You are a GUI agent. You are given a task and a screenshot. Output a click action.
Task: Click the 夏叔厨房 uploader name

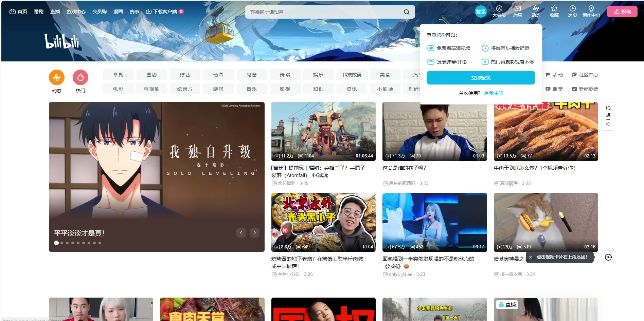coord(509,183)
